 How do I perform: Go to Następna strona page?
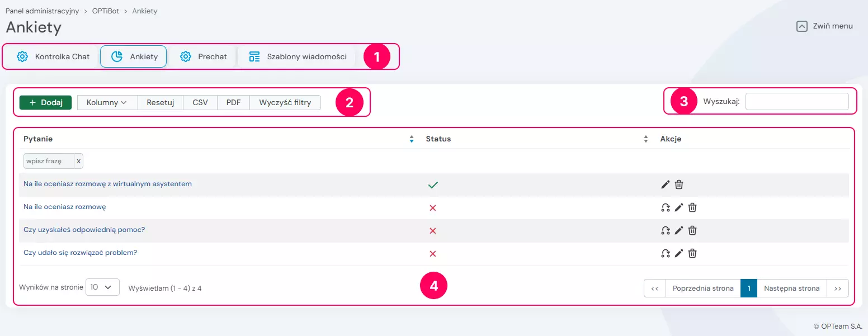point(791,288)
